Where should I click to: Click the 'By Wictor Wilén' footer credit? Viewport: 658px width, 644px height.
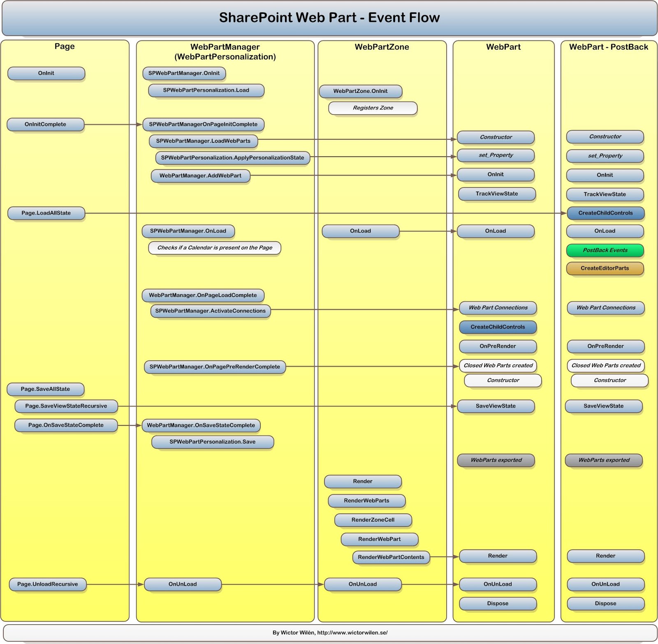pos(330,633)
